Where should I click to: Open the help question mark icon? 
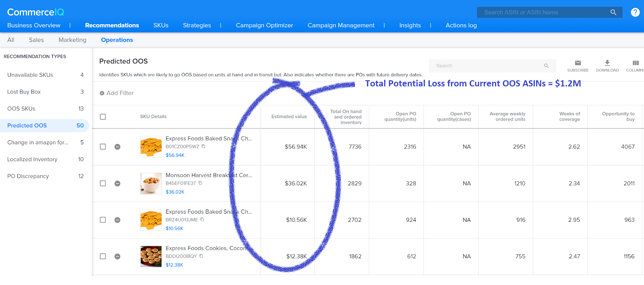pos(635,12)
